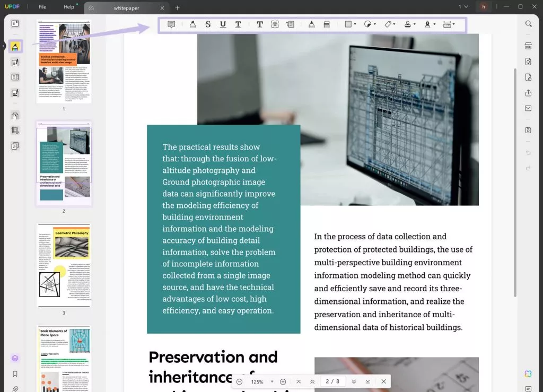
Task: Share this file via the share icon
Action: pyautogui.click(x=528, y=93)
